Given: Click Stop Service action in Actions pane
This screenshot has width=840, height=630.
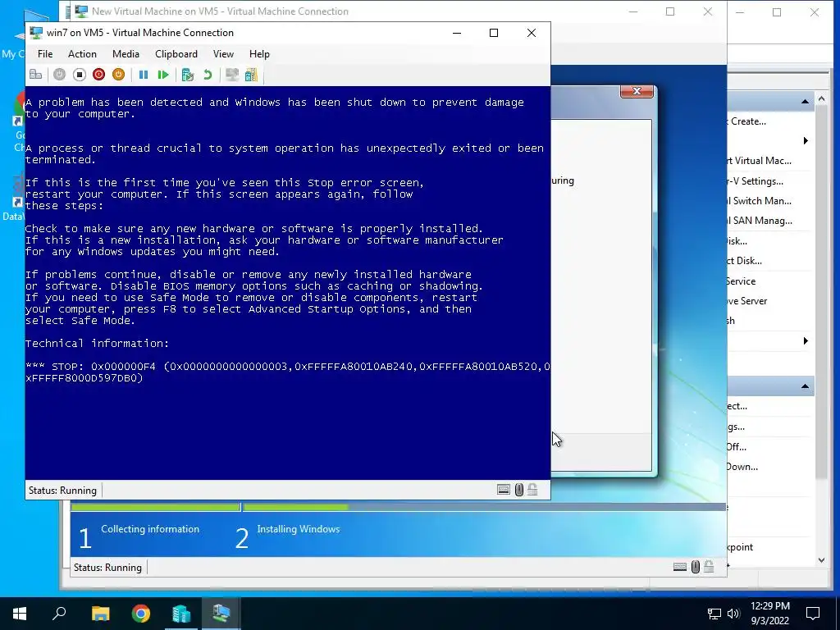Looking at the screenshot, I should [742, 281].
